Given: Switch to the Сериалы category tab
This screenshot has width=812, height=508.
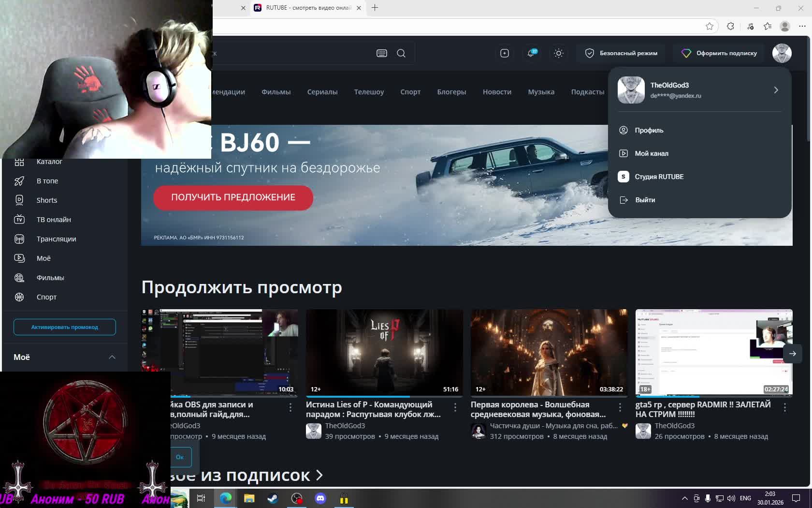Looking at the screenshot, I should coord(322,92).
